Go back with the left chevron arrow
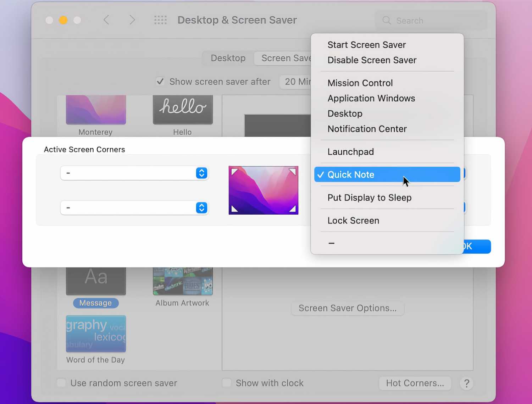This screenshot has height=404, width=532. 106,20
